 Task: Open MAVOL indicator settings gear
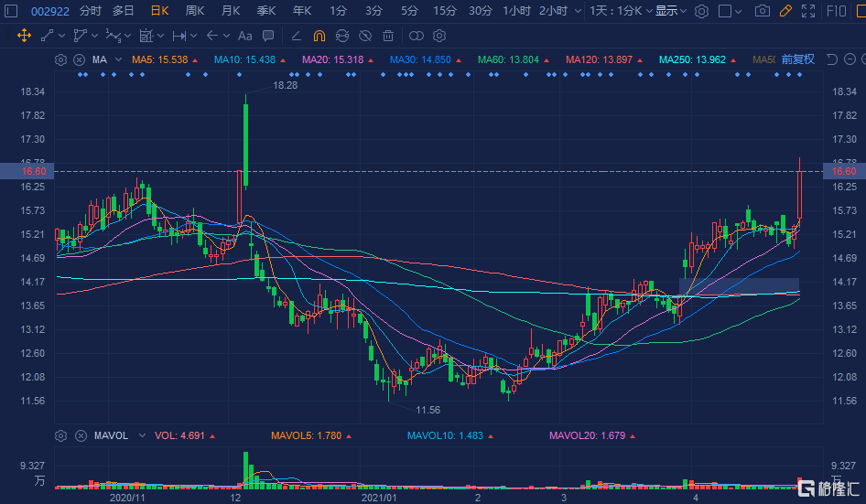tap(60, 436)
